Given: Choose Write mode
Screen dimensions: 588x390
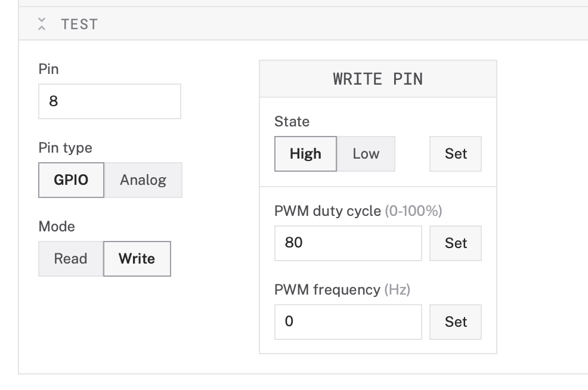Looking at the screenshot, I should (x=137, y=259).
